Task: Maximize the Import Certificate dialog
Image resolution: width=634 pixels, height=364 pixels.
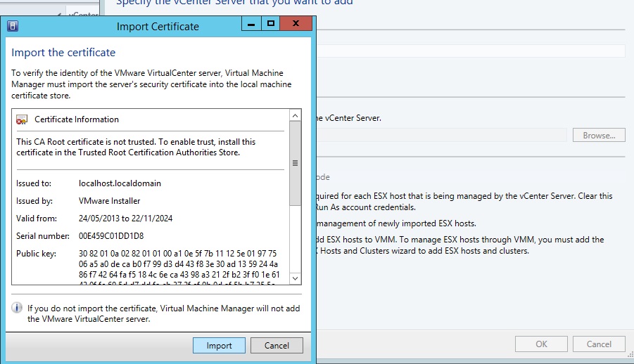Action: point(270,25)
